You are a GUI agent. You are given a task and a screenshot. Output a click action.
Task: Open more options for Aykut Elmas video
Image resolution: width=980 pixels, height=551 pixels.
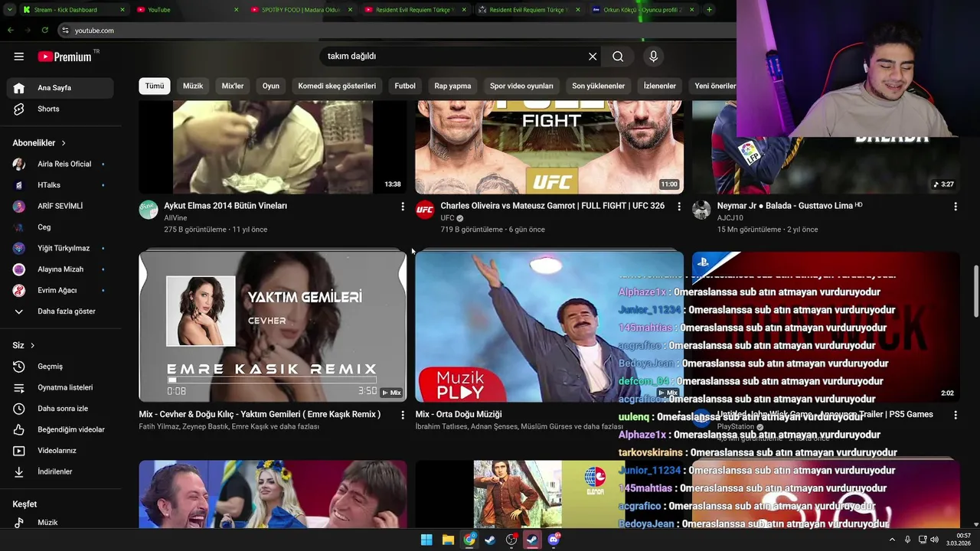click(403, 207)
